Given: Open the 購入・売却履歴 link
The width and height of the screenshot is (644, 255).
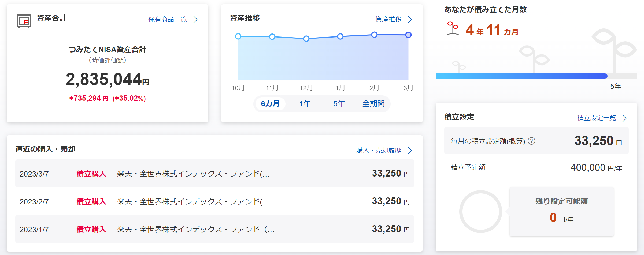Looking at the screenshot, I should pos(379,151).
